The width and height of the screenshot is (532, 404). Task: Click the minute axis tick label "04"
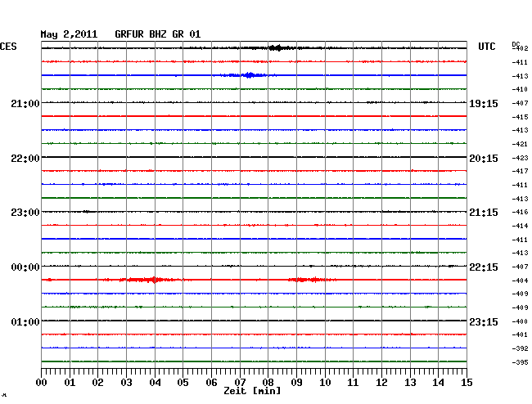pos(155,382)
